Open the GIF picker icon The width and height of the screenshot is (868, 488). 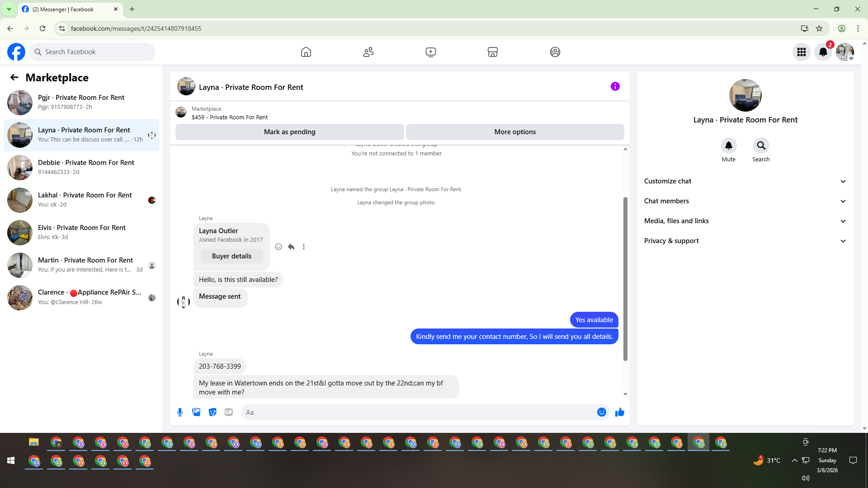point(229,412)
